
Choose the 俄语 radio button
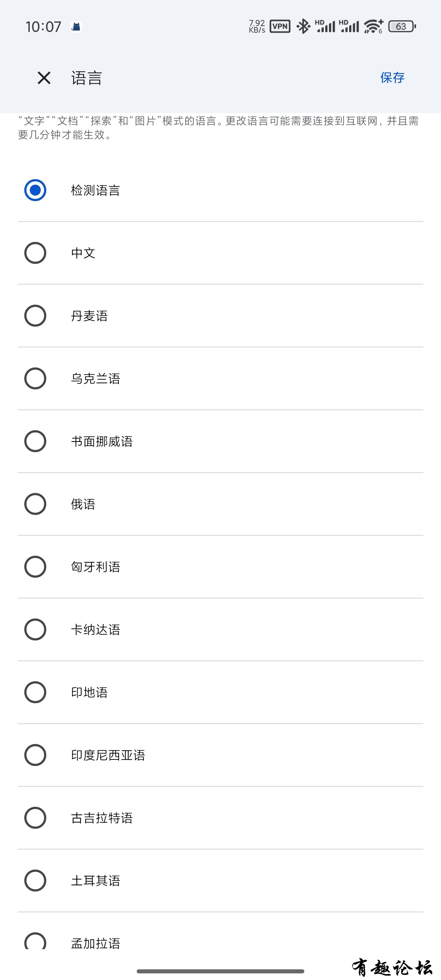[220, 504]
